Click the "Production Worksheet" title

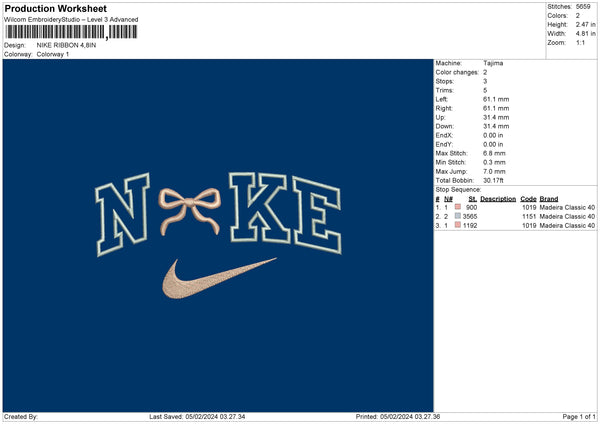click(55, 8)
